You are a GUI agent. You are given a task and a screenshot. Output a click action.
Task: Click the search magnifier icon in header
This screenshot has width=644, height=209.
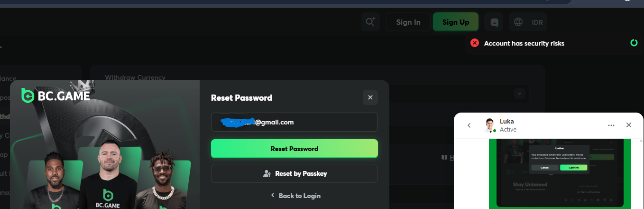[370, 22]
